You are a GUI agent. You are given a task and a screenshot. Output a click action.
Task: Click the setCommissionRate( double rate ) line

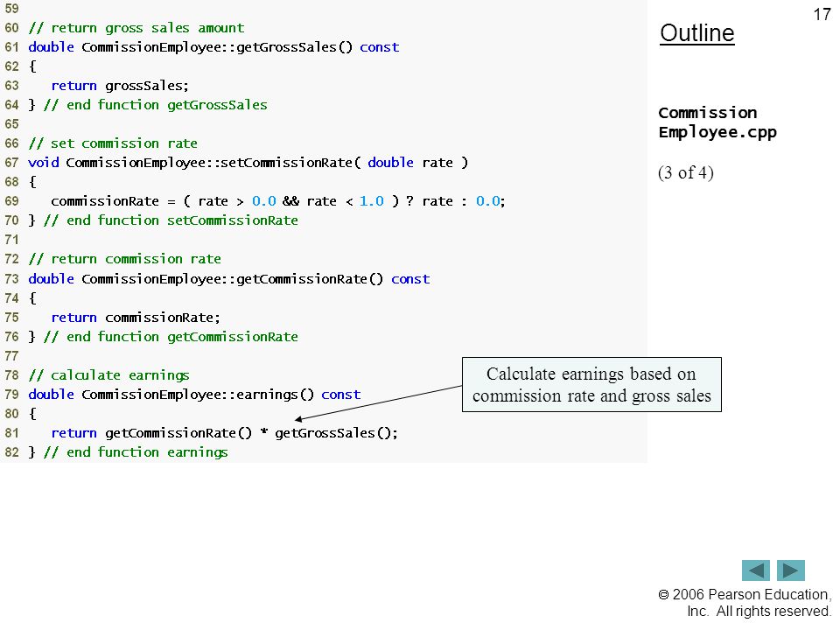coord(248,163)
